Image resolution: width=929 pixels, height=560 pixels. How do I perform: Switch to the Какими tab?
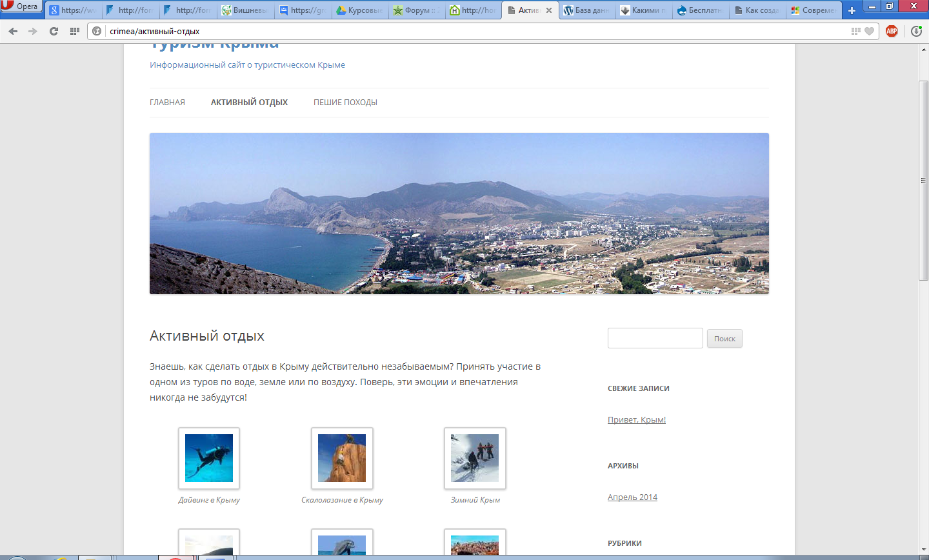tap(644, 10)
